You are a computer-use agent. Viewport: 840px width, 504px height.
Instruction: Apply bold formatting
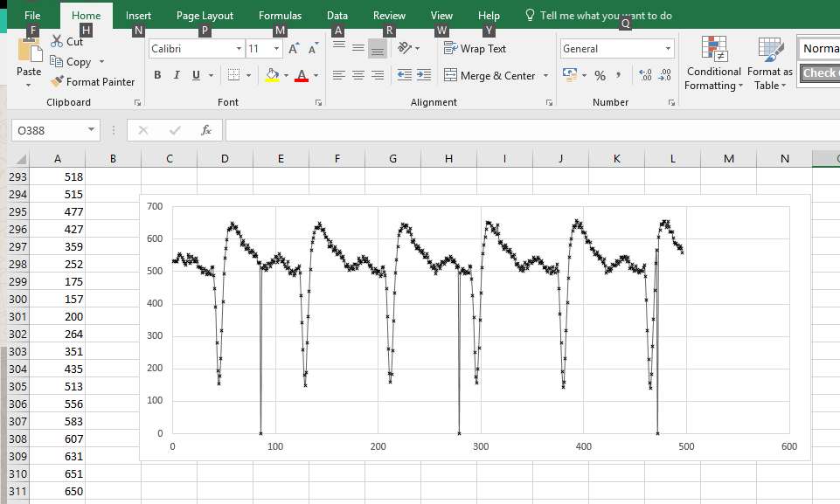coord(157,75)
